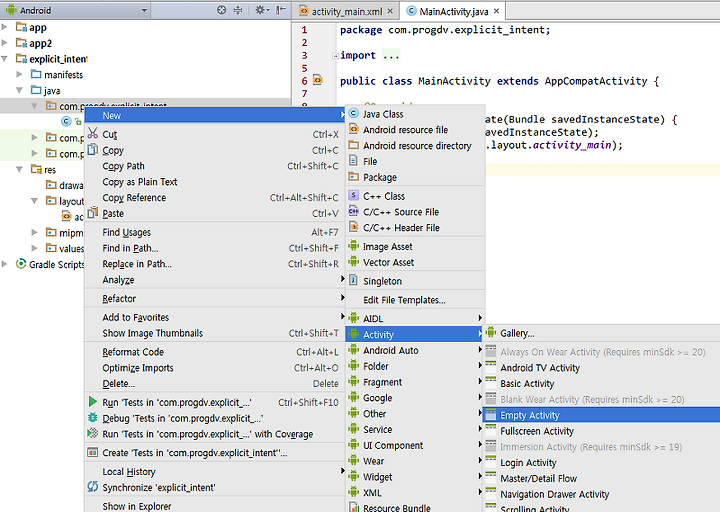Choose Navigation Drawer Activity template
The width and height of the screenshot is (720, 512).
pos(602,495)
